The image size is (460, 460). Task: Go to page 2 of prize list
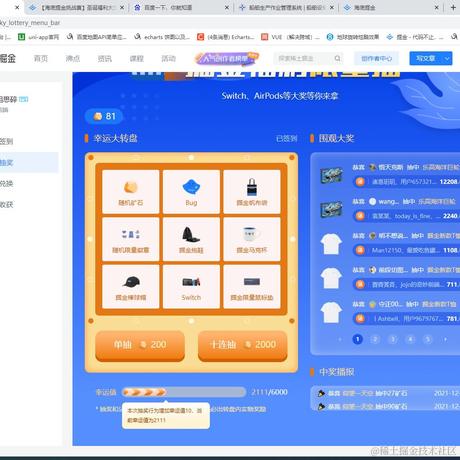click(x=375, y=339)
